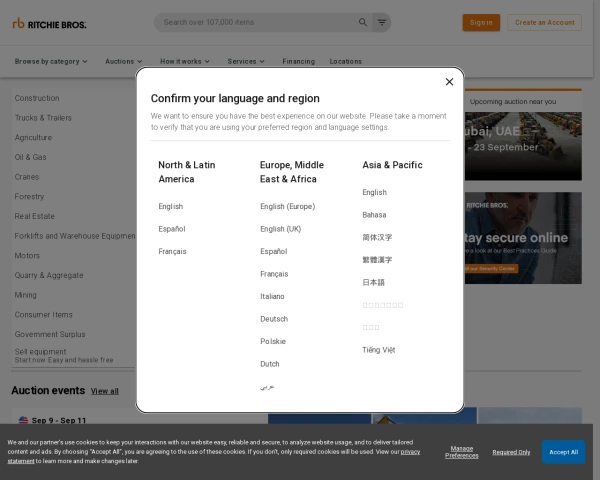This screenshot has width=600, height=480.
Task: Click the Sign in button
Action: click(481, 22)
